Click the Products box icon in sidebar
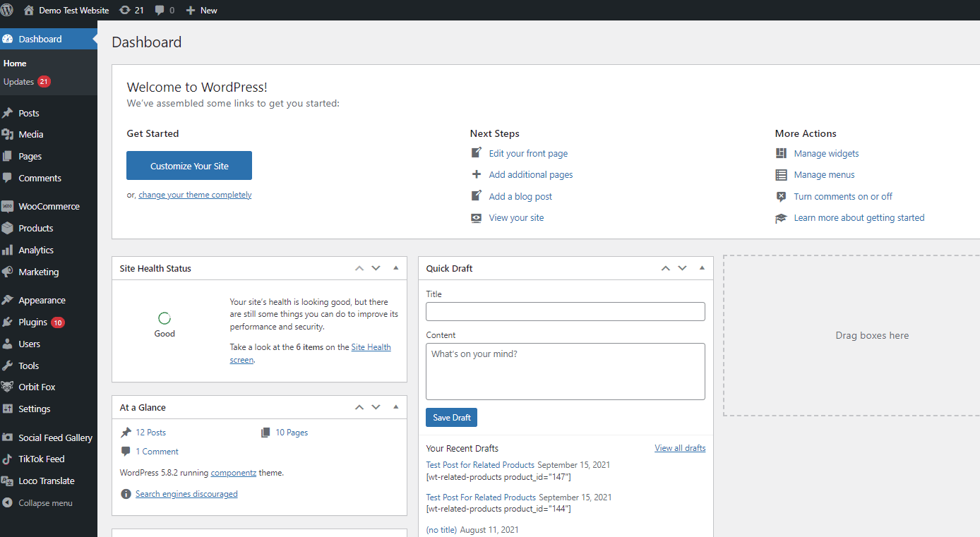The width and height of the screenshot is (980, 537). point(8,228)
